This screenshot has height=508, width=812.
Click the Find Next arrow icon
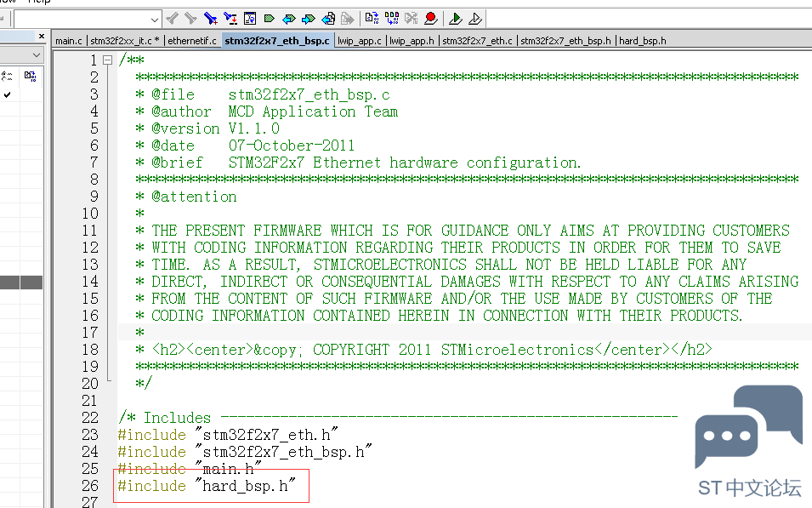(190, 20)
